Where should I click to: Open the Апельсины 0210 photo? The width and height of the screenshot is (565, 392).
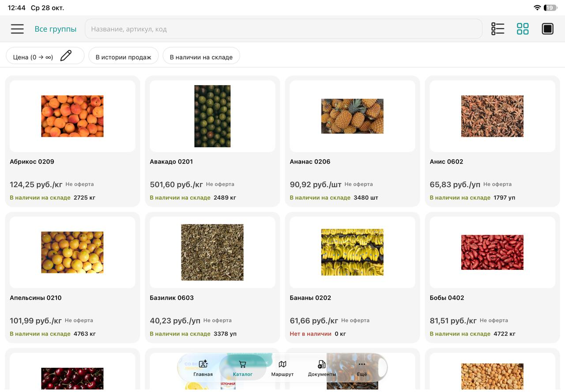(72, 252)
